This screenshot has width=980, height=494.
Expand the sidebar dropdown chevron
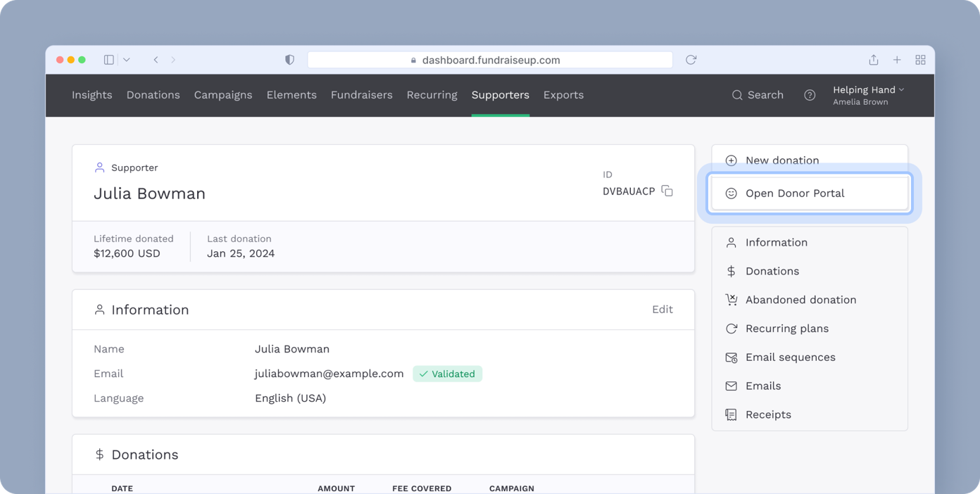tap(127, 60)
